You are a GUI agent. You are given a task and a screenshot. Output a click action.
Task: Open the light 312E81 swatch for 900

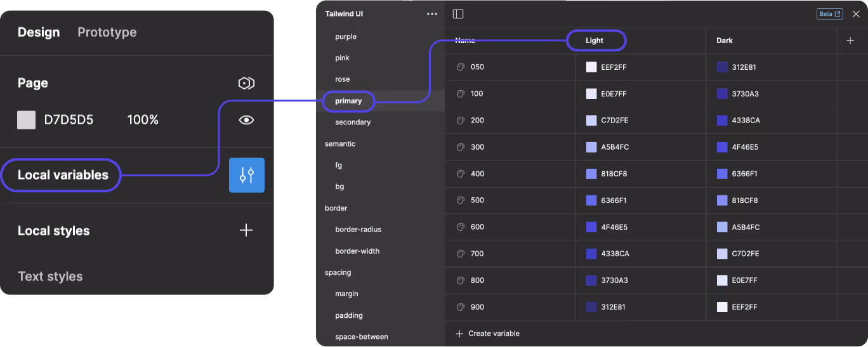coord(591,307)
